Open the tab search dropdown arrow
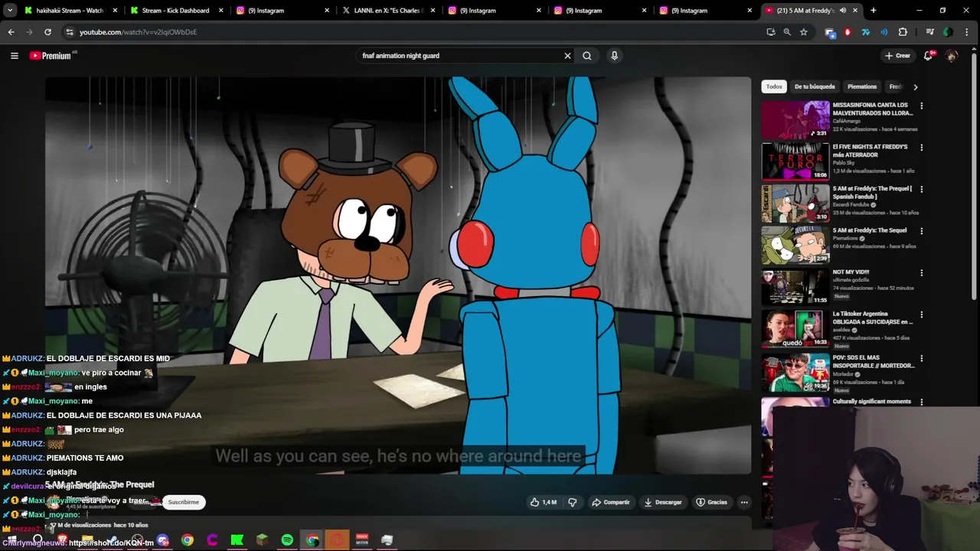 coord(10,11)
